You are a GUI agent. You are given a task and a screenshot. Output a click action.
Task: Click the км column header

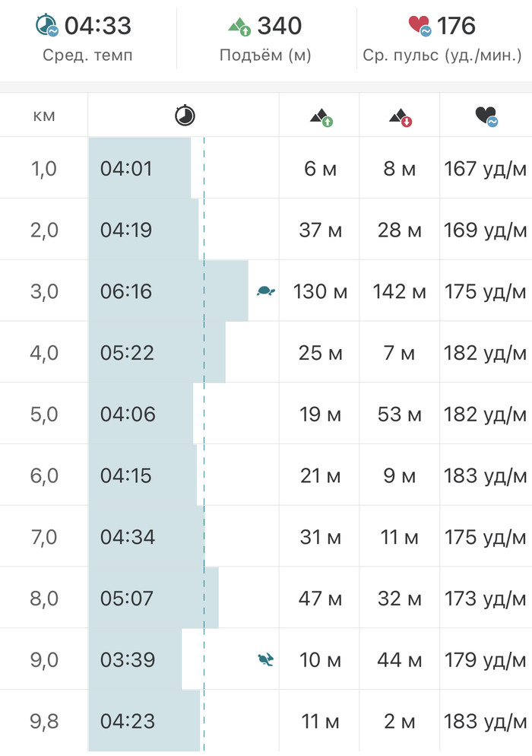point(44,116)
